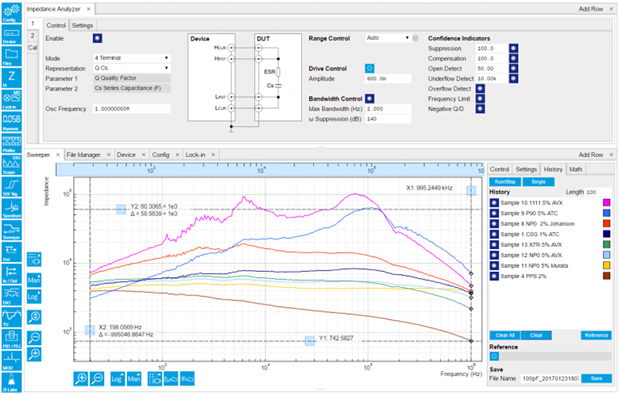Open the Plotter sidebar icon

12,143
